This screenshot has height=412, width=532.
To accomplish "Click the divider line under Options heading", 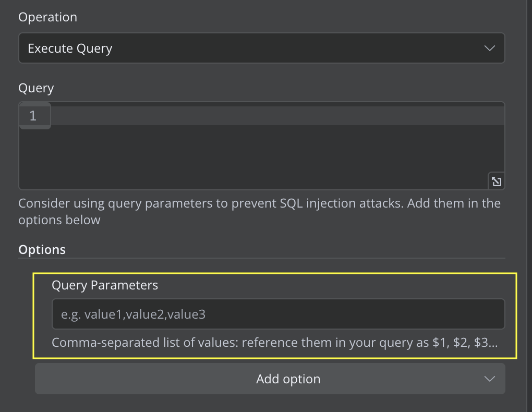I will (x=261, y=258).
